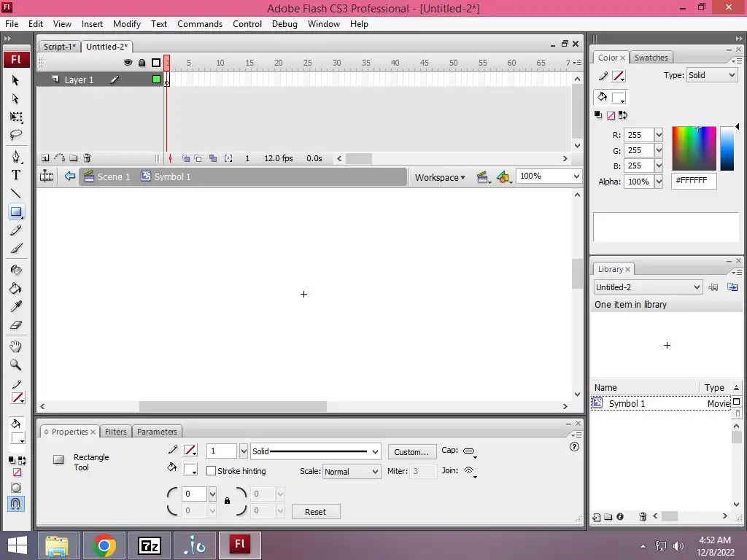Open the Library document Untitled-2 dropdown

[x=648, y=287]
